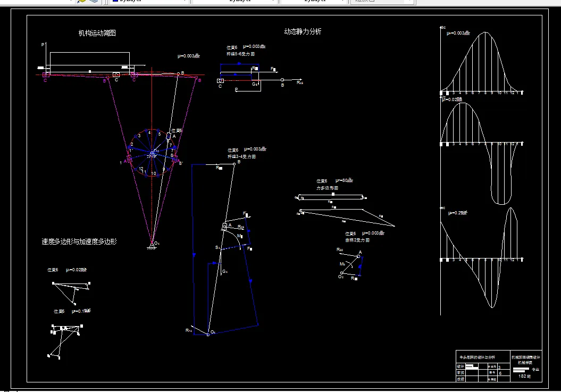Image resolution: width=561 pixels, height=392 pixels.
Task: Select position number 4 on crank circle
Action: coord(149,133)
